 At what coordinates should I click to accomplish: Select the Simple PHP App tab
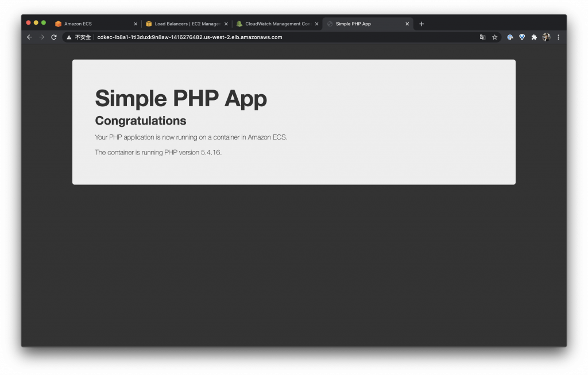click(367, 24)
